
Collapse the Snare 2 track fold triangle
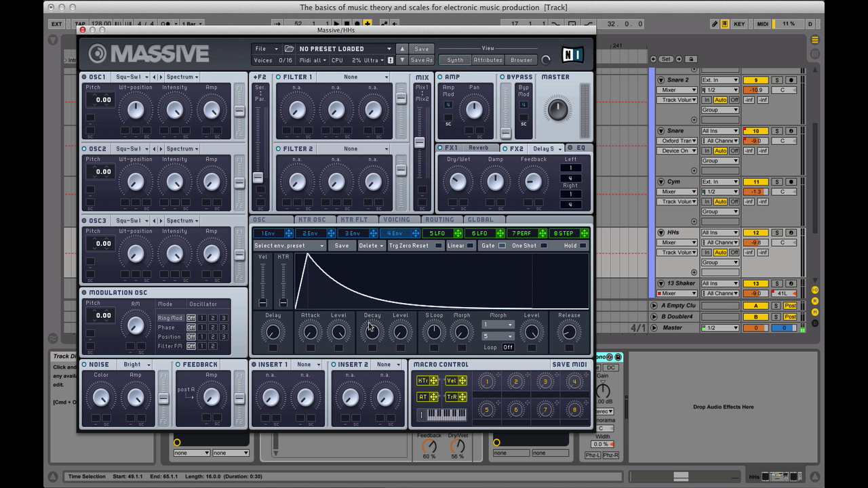(x=661, y=80)
